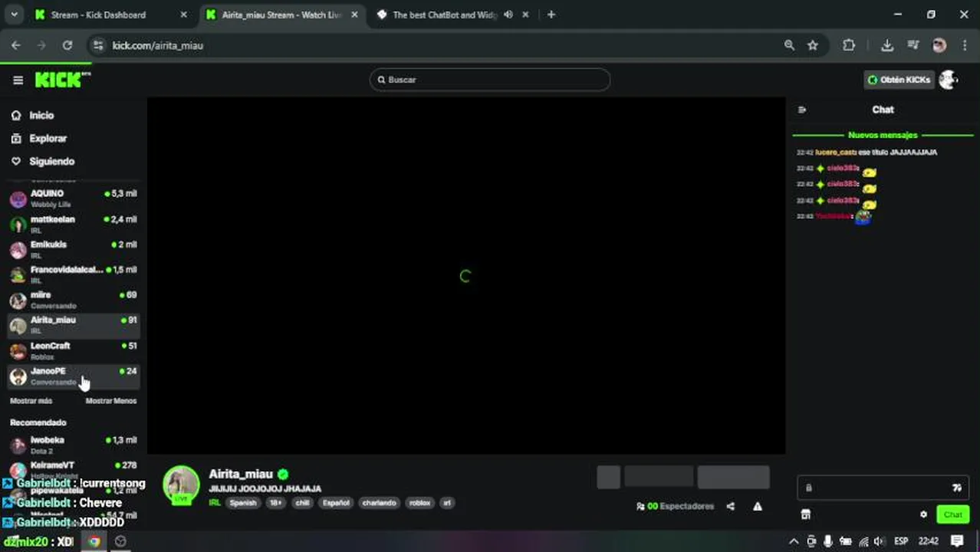The width and height of the screenshot is (980, 552).
Task: Click the Nuevos mensajes divider label
Action: coord(883,135)
